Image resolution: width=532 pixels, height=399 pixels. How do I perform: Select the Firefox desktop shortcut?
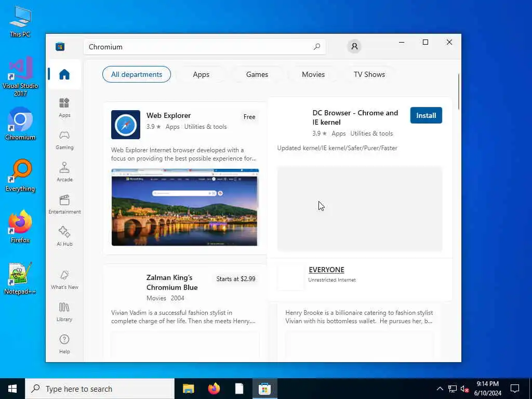20,227
